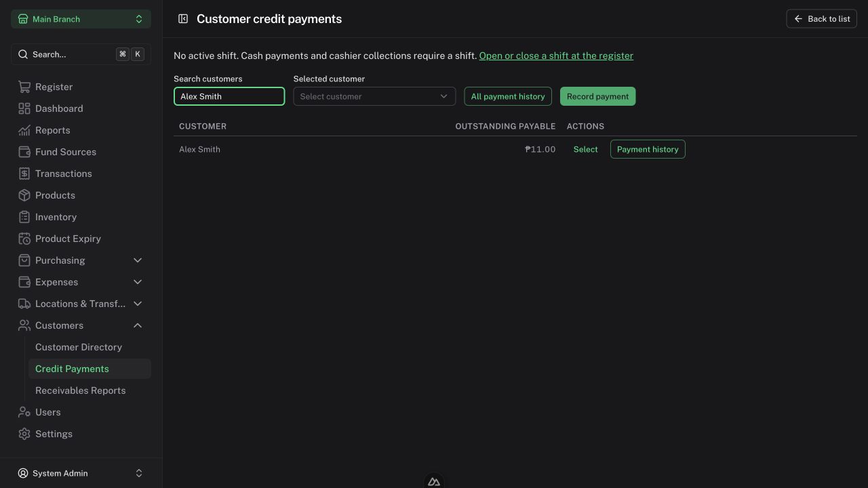Click the Search customers input field

coord(229,96)
